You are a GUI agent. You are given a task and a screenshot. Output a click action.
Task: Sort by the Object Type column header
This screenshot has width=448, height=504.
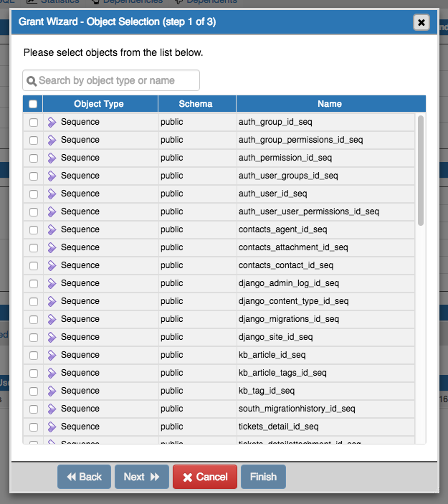coord(99,104)
